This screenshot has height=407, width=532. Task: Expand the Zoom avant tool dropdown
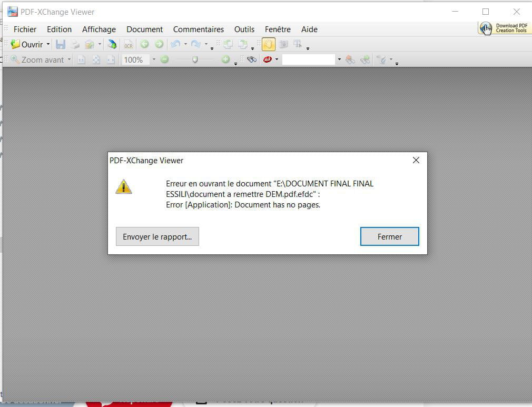click(x=69, y=59)
